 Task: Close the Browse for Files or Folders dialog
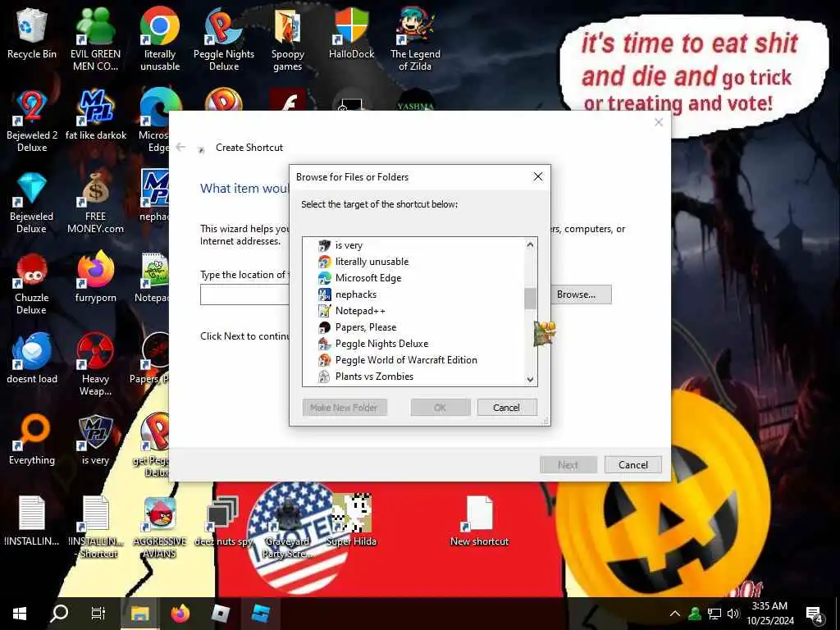[x=538, y=177]
